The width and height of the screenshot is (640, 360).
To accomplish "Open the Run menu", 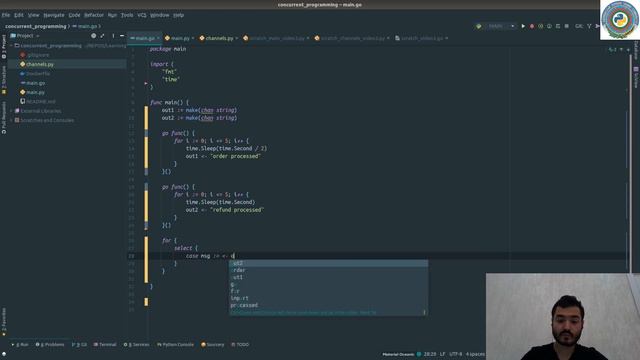I will [112, 15].
